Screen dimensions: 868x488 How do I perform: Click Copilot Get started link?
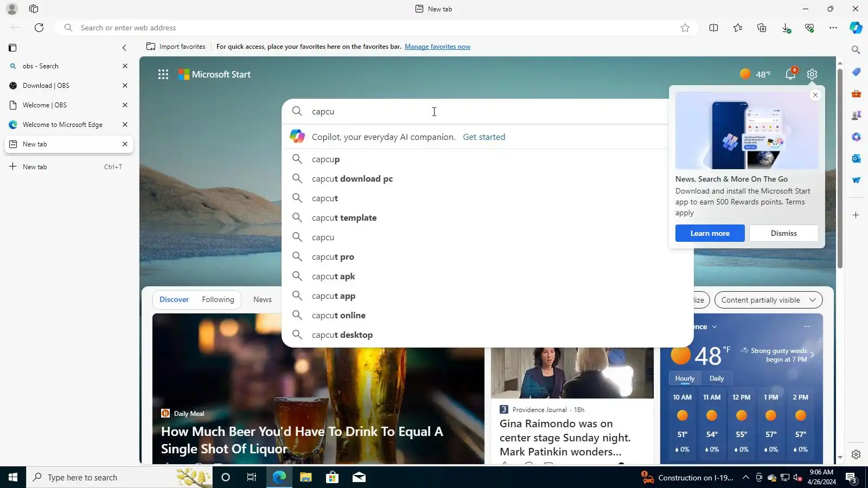coord(484,137)
